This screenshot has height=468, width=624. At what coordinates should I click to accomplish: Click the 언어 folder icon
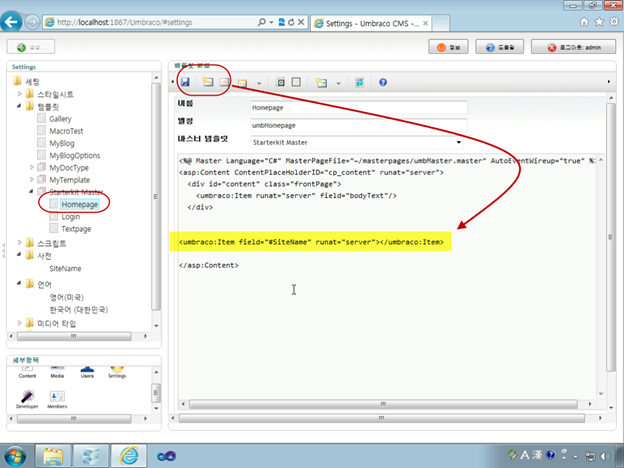(29, 284)
